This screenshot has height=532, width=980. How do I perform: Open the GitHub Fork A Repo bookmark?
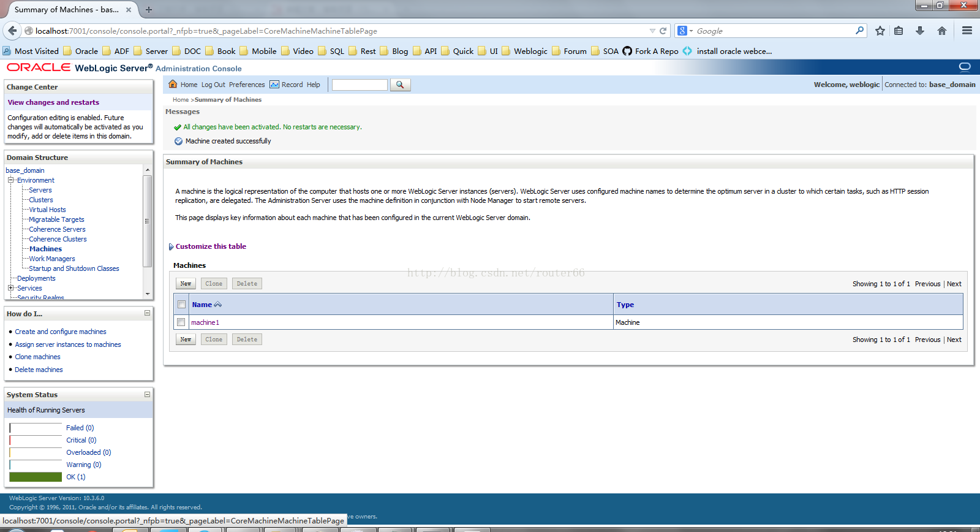tap(650, 51)
